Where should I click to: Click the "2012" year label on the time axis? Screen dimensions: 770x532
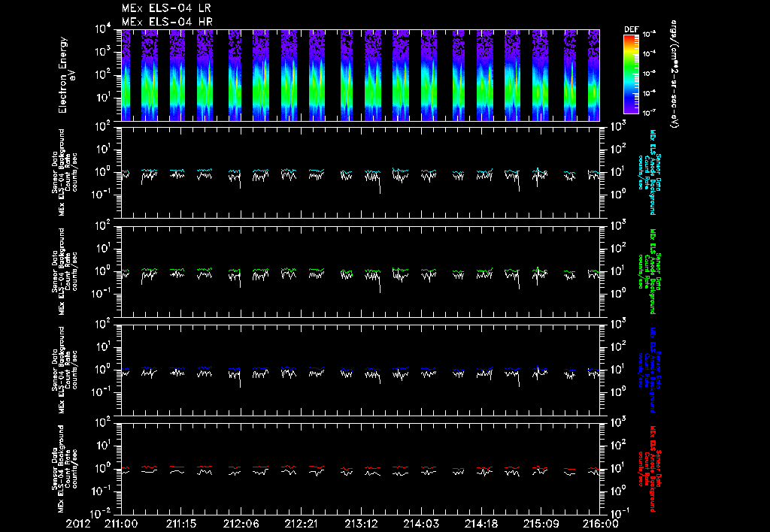[x=78, y=524]
